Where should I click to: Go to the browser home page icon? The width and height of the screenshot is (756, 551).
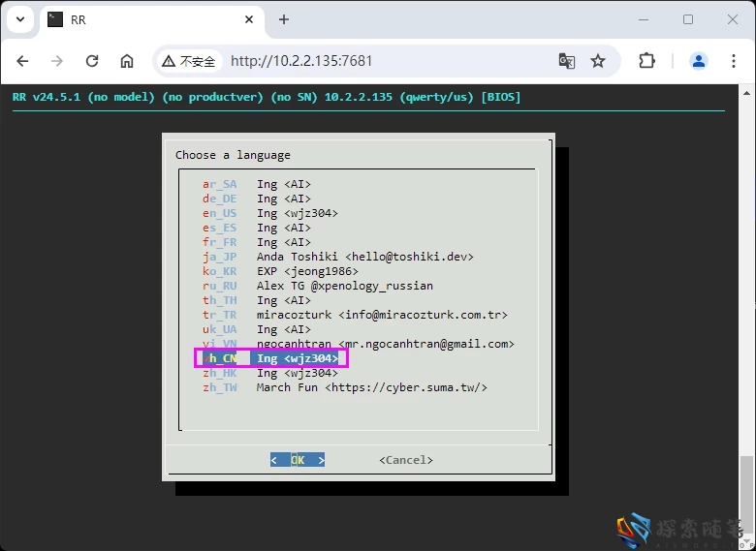click(x=127, y=61)
